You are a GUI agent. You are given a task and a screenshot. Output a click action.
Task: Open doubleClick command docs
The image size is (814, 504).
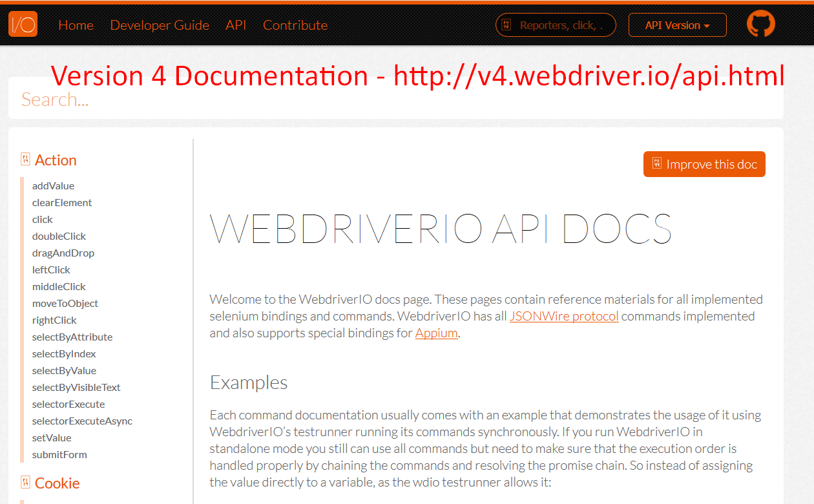[59, 236]
